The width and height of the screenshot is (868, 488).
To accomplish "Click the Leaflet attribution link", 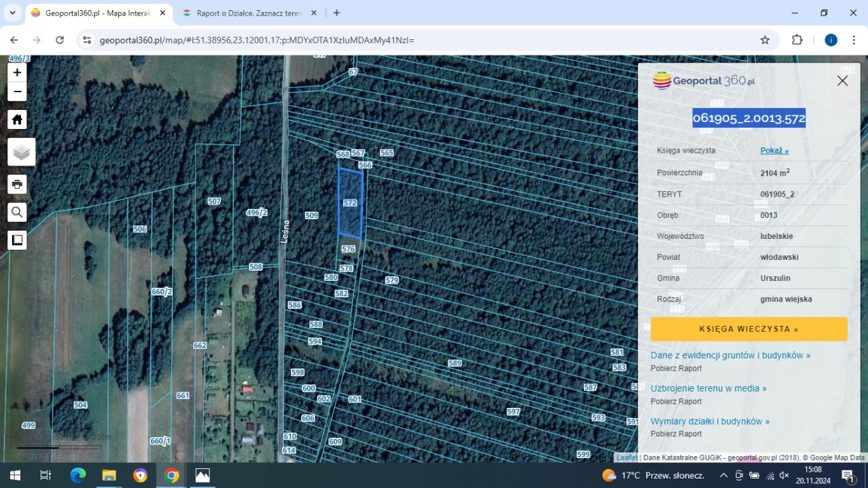I will point(627,457).
